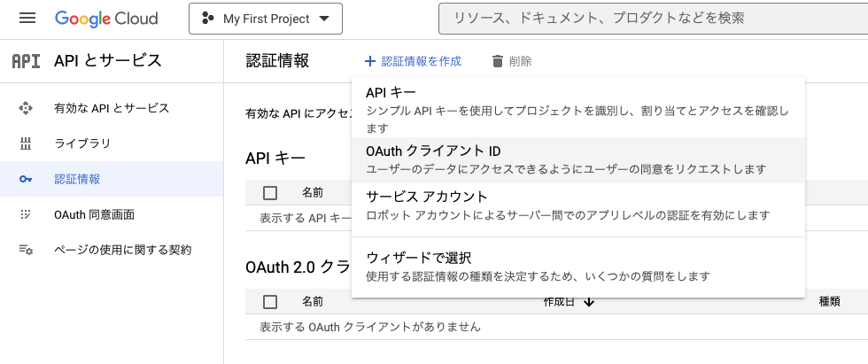
Task: Click the 認証情報を作成 button
Action: [x=413, y=61]
